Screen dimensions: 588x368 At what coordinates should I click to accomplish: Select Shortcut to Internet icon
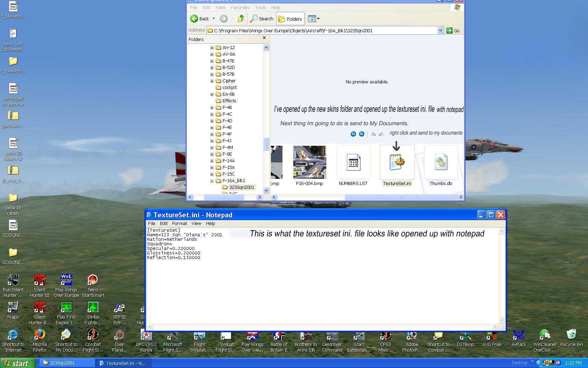pyautogui.click(x=13, y=340)
